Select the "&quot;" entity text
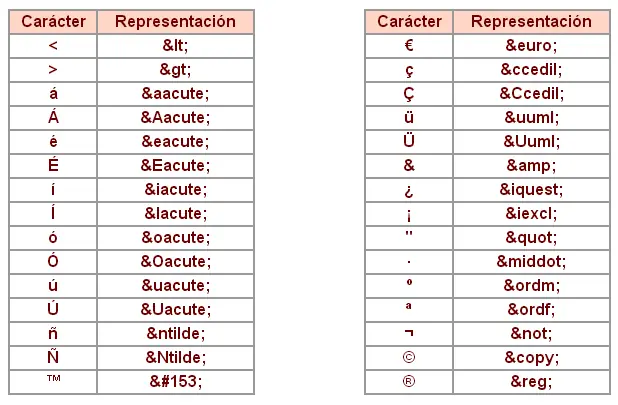This screenshot has width=618, height=405. pyautogui.click(x=531, y=237)
